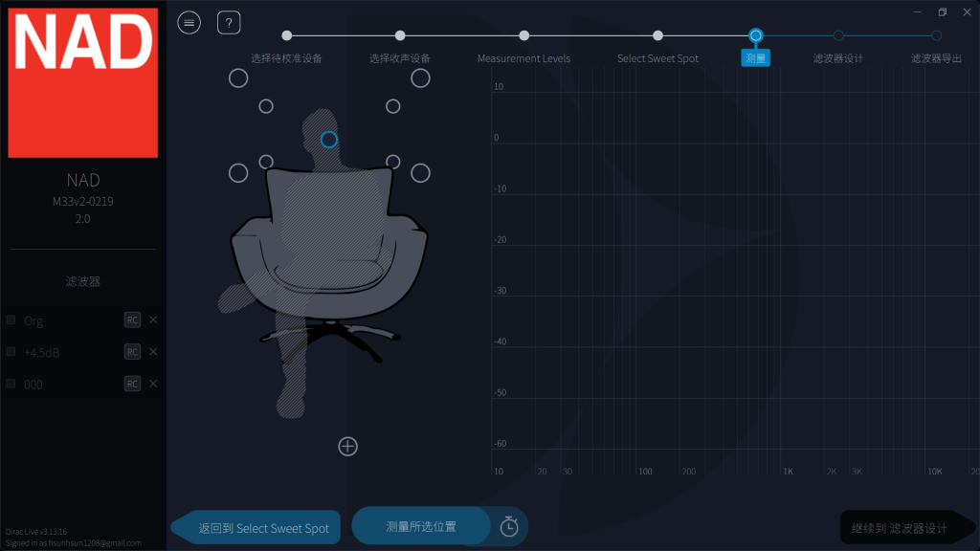Click the Dirac Live v3.13.16 version text

click(x=36, y=532)
